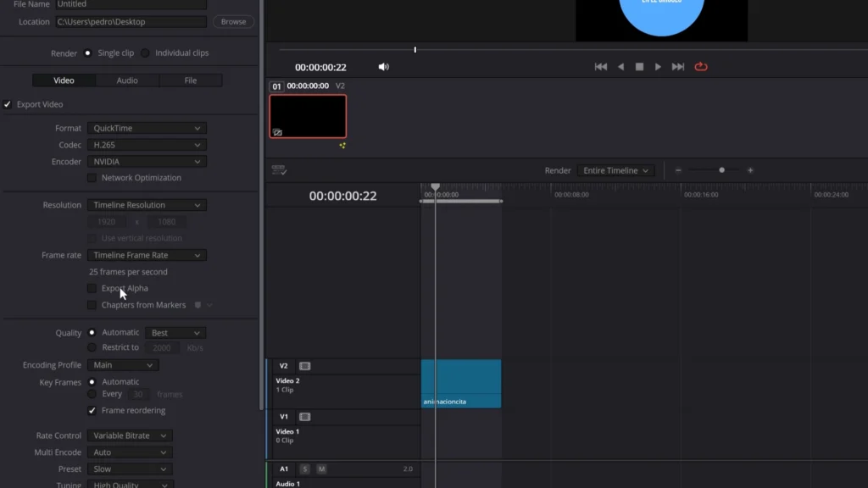
Task: Click the timeline zoom slider handle
Action: (722, 170)
